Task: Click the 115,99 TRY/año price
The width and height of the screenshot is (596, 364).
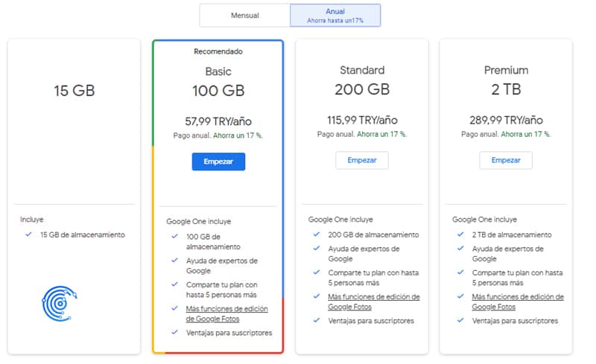Action: tap(362, 121)
